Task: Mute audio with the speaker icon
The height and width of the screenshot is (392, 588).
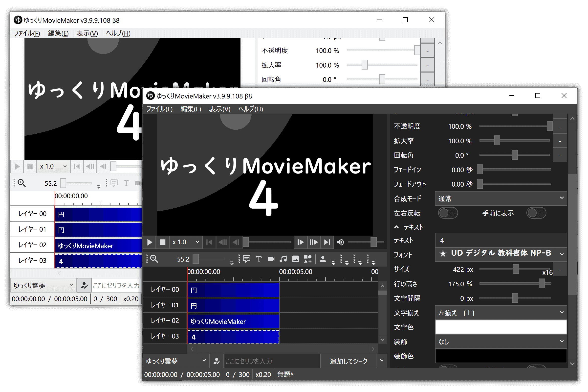Action: [x=340, y=242]
